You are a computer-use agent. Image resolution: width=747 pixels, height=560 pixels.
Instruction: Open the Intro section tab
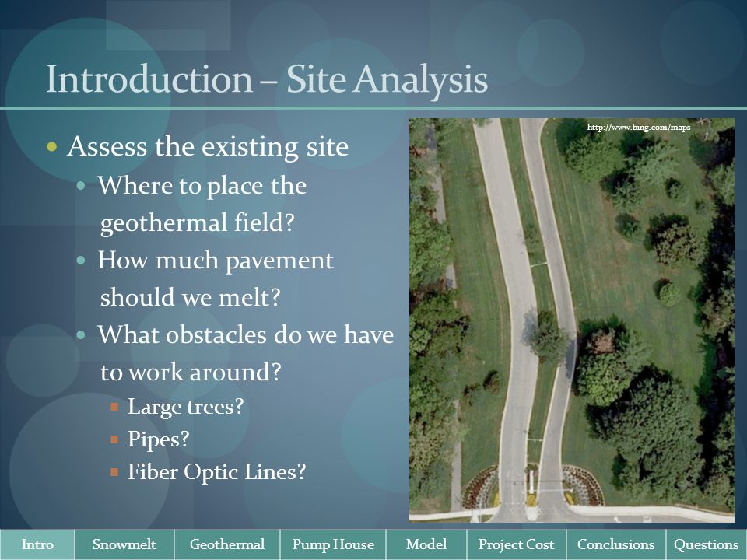[37, 544]
